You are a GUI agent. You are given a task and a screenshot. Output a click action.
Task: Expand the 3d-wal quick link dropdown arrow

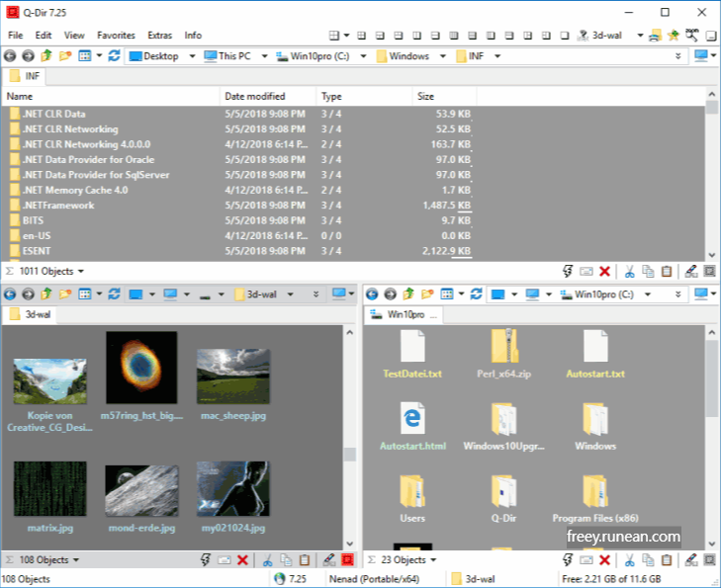pos(640,36)
